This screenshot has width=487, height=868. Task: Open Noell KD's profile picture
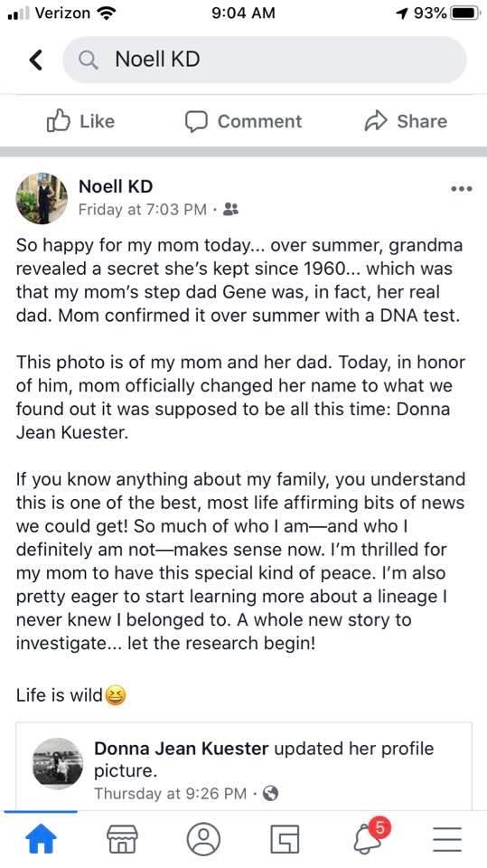42,199
